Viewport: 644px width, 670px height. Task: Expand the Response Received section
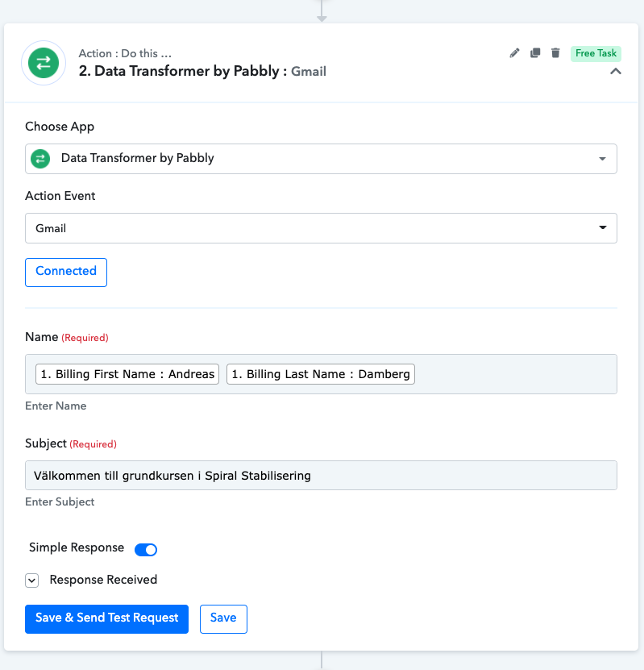(32, 581)
